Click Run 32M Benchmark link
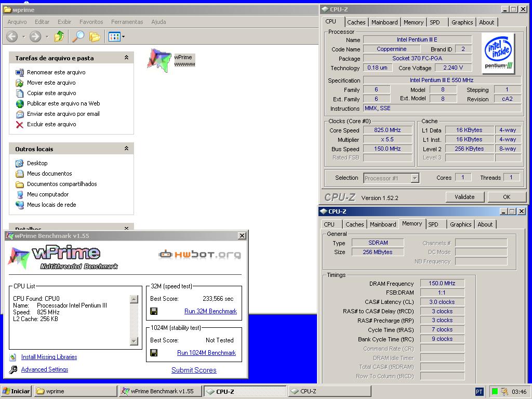The width and height of the screenshot is (532, 399). [211, 311]
